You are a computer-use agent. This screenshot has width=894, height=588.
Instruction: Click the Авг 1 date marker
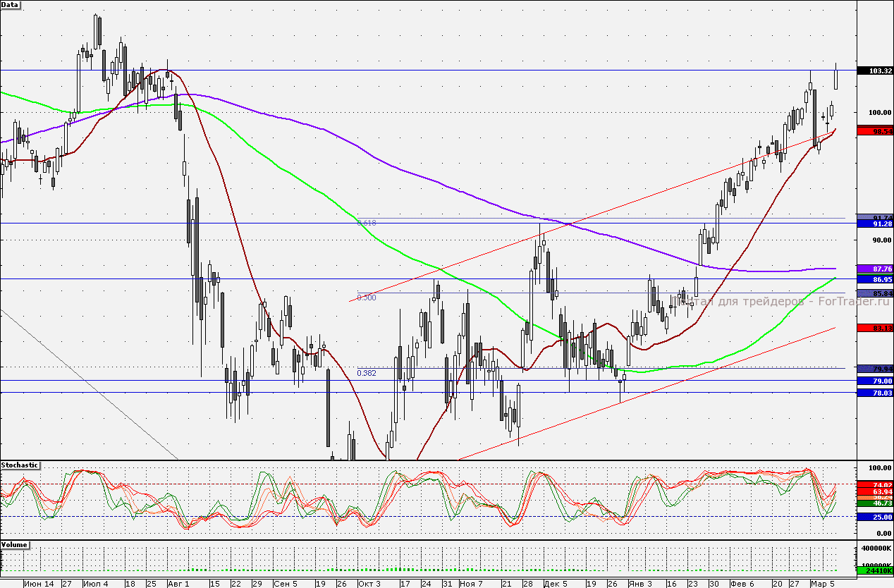[179, 584]
